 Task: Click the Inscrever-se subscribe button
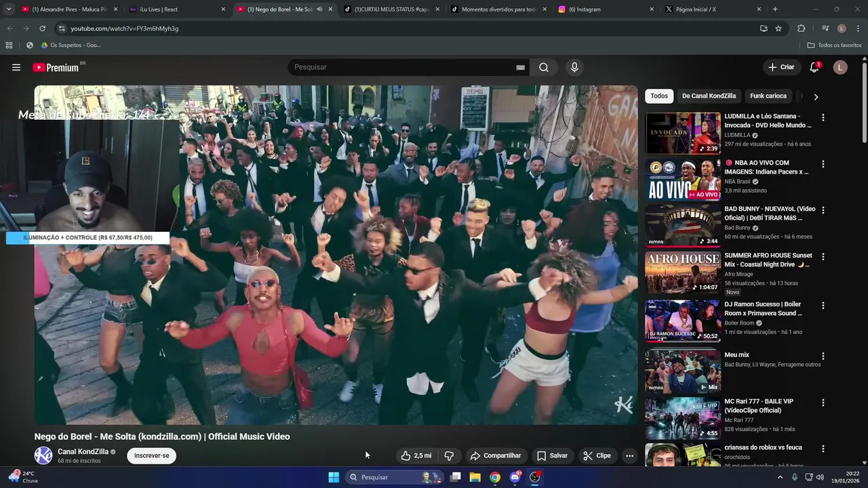pyautogui.click(x=152, y=455)
